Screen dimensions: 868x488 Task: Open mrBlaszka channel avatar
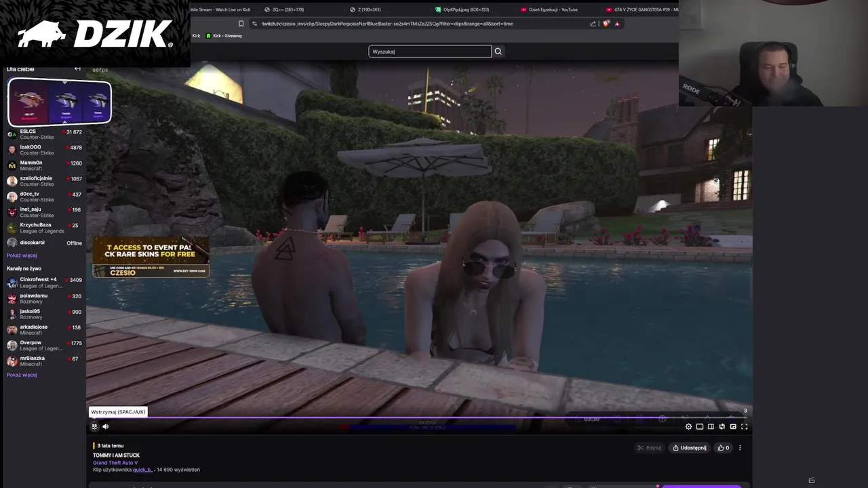pyautogui.click(x=12, y=361)
